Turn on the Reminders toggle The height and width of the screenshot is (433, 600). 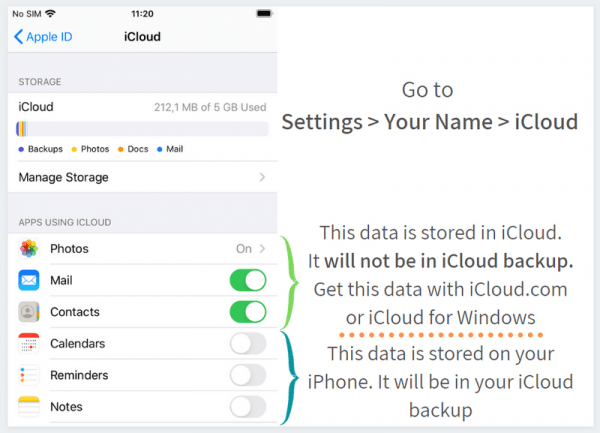(x=248, y=375)
